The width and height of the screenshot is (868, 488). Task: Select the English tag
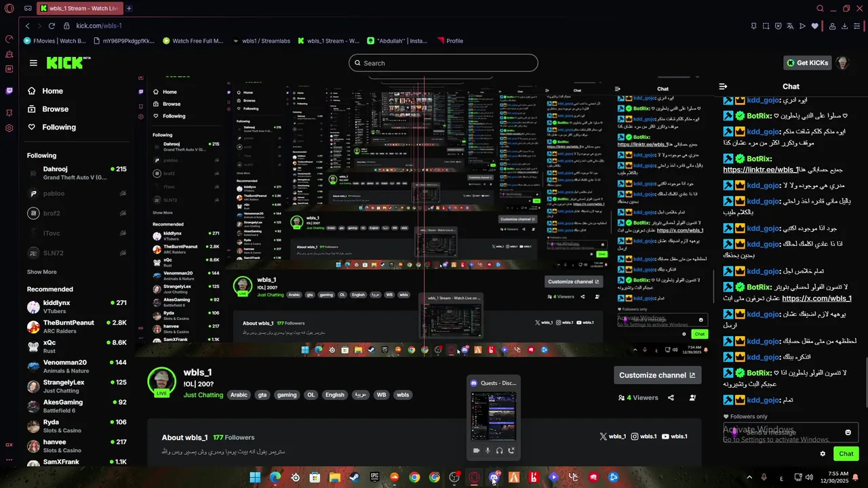click(x=334, y=394)
